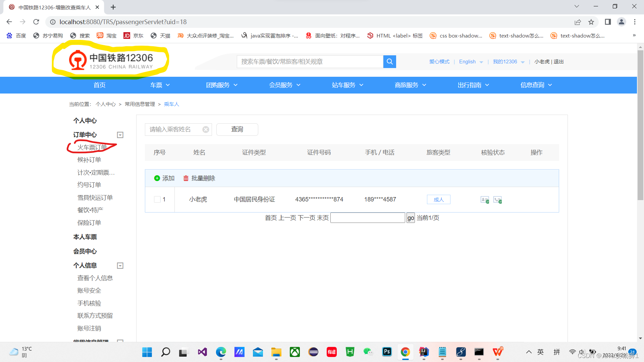644x362 pixels.
Task: Select the 首页 navigation item
Action: tap(99, 85)
